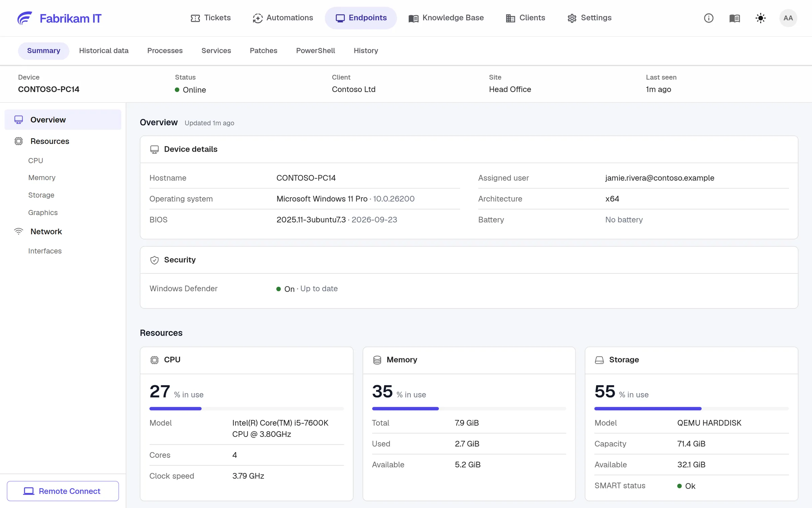Image resolution: width=812 pixels, height=508 pixels.
Task: Click the CPU usage progress bar
Action: pyautogui.click(x=247, y=409)
